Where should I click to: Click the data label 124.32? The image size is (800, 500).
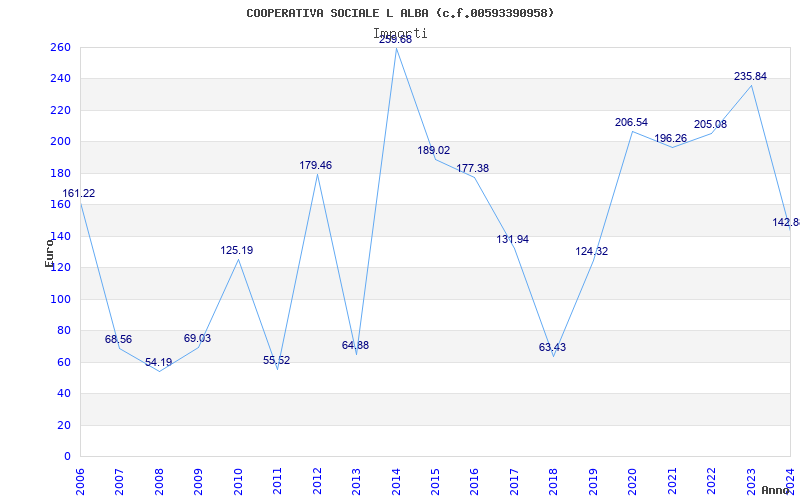[592, 252]
